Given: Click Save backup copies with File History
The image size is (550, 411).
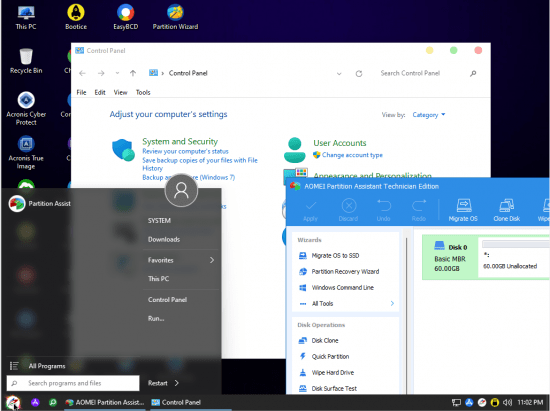Looking at the screenshot, I should (200, 164).
